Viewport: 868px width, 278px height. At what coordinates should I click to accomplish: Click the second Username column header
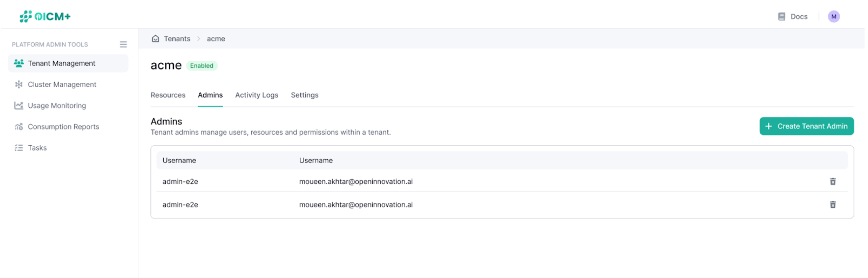coord(316,160)
